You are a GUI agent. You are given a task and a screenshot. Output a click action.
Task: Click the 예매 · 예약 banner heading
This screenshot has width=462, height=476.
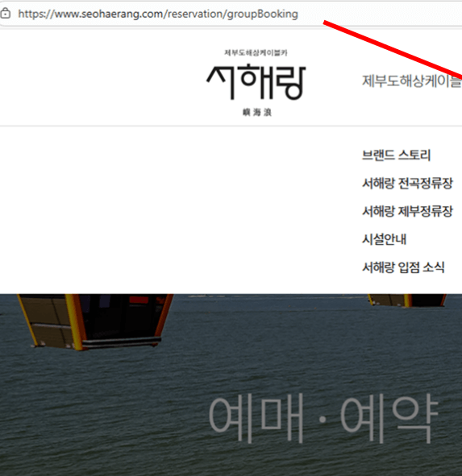click(323, 418)
